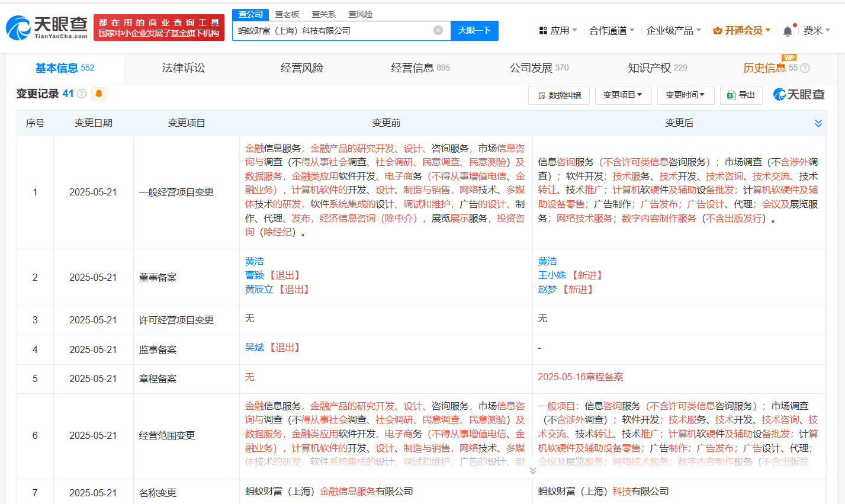Open 曹颖 person link

(255, 275)
